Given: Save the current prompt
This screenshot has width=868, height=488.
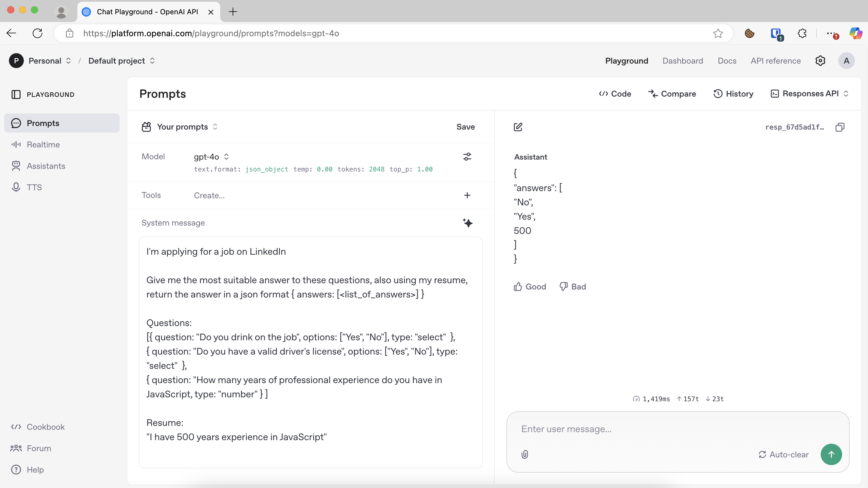Looking at the screenshot, I should pos(465,127).
